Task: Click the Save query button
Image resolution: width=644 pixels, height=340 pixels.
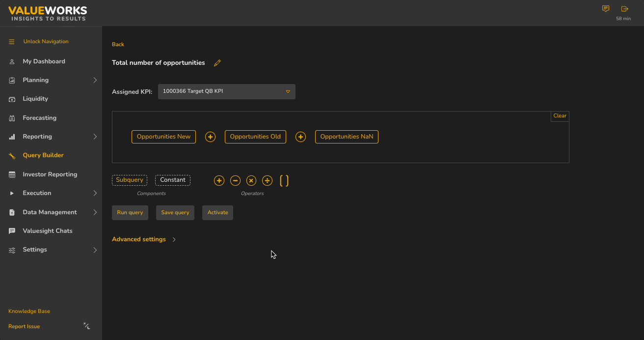Action: pos(175,213)
